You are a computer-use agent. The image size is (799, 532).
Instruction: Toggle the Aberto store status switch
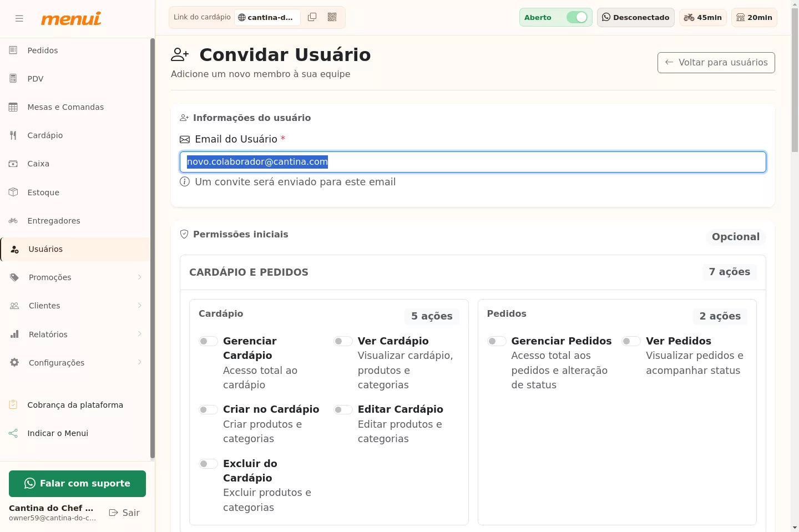pos(577,17)
